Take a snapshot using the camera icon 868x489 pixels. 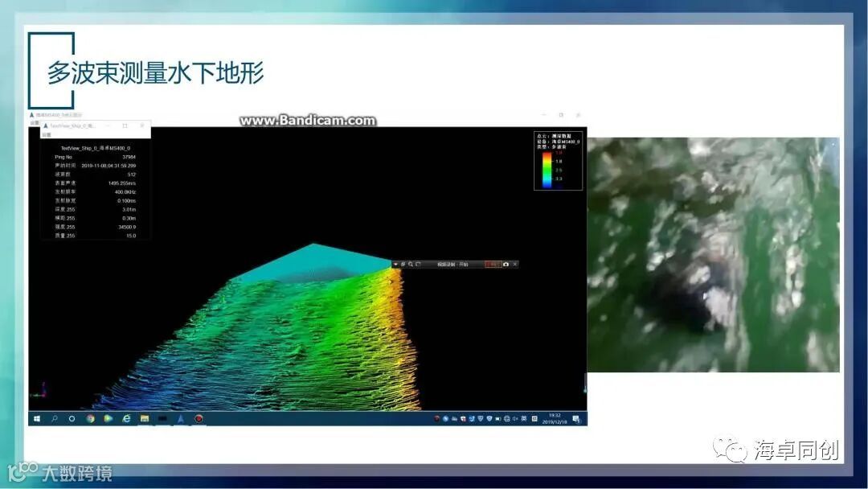pos(507,264)
